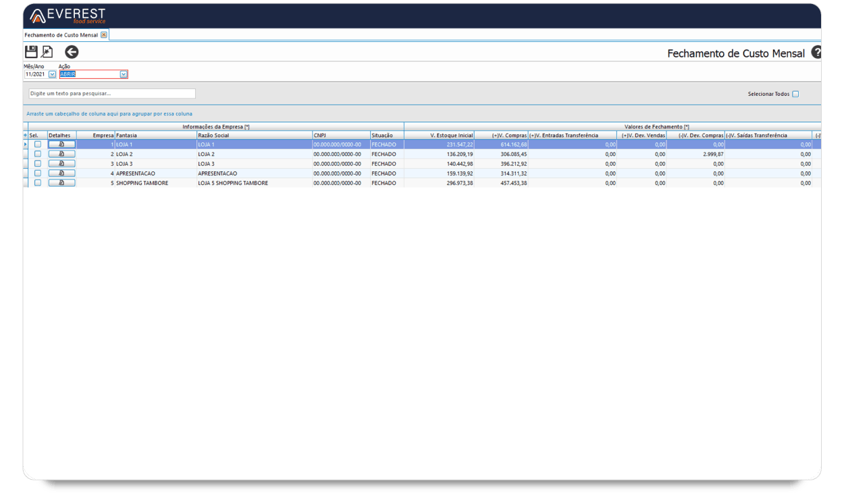Close the Fechamento de Custo Mensal tab
The image size is (844, 504).
104,34
